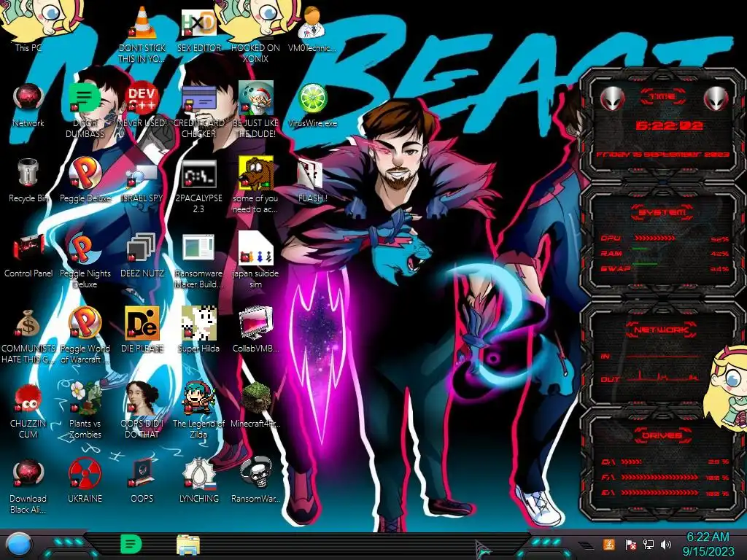Launch Super Hilda game icon
This screenshot has width=747, height=560.
point(198,323)
